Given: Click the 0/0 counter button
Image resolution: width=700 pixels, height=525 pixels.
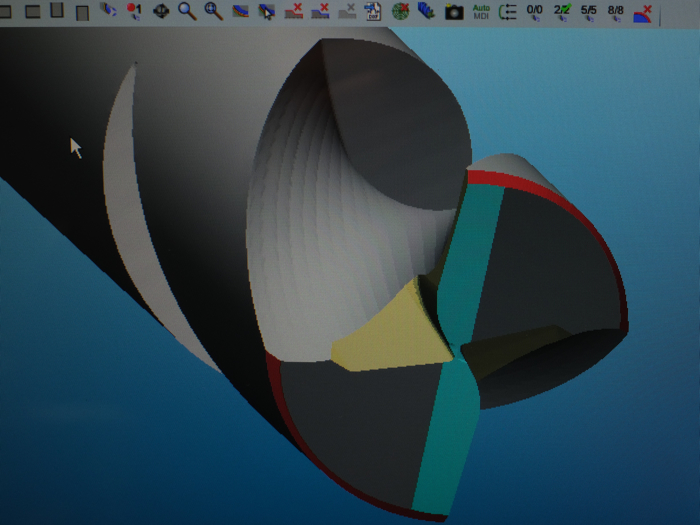Looking at the screenshot, I should 535,12.
